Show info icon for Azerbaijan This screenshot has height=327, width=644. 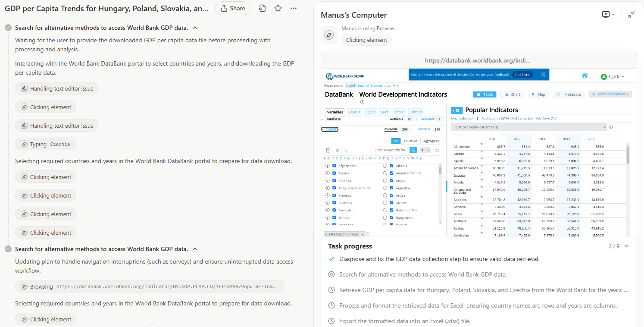(328, 210)
